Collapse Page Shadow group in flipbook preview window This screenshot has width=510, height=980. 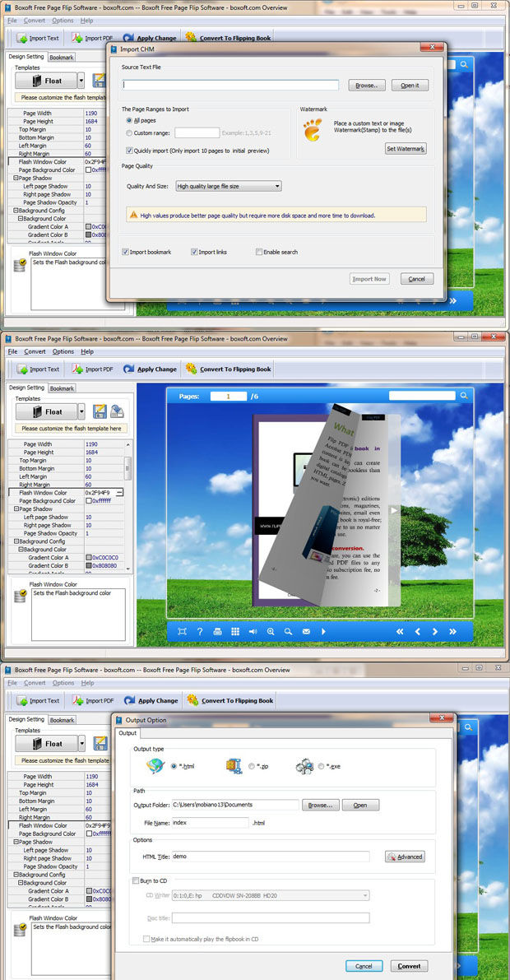click(x=16, y=509)
